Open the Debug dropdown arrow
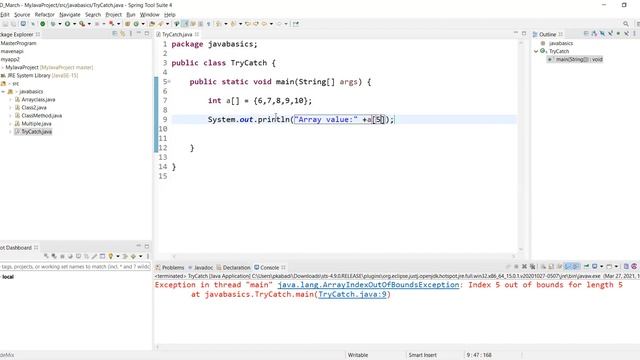Image resolution: width=640 pixels, height=360 pixels. (x=60, y=24)
